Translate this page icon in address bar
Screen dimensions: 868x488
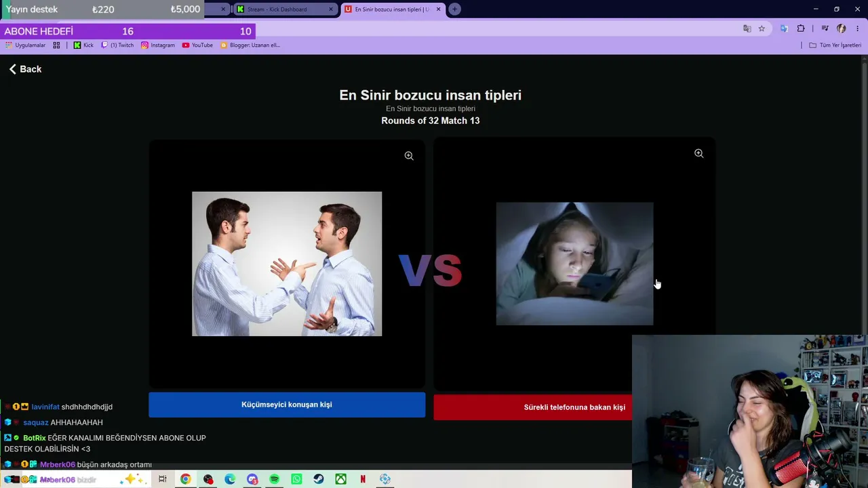pos(747,28)
